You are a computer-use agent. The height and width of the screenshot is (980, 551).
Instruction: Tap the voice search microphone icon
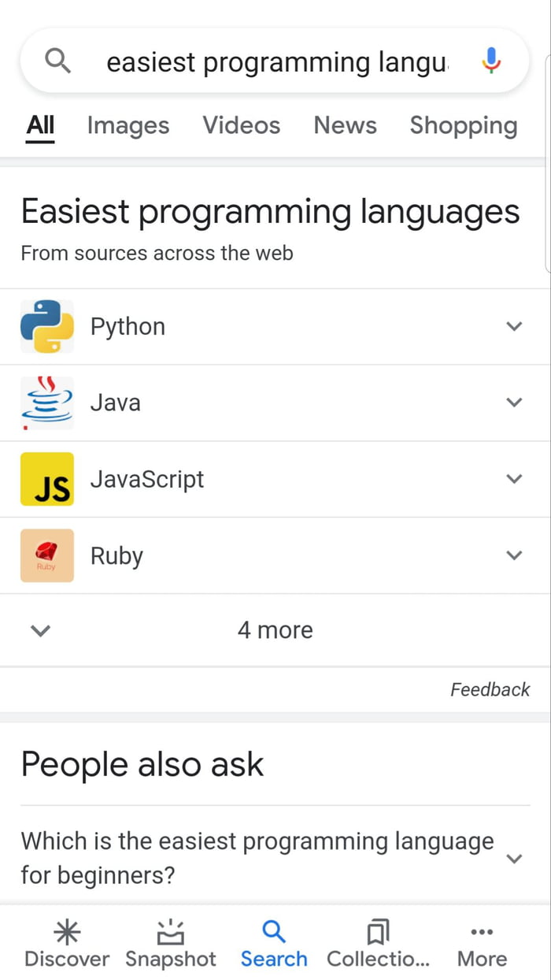490,61
